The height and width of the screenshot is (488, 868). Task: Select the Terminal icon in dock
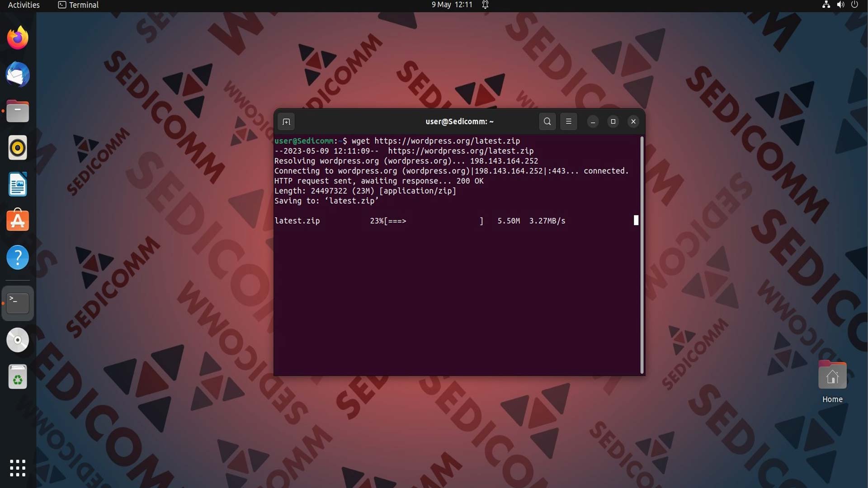pyautogui.click(x=18, y=303)
